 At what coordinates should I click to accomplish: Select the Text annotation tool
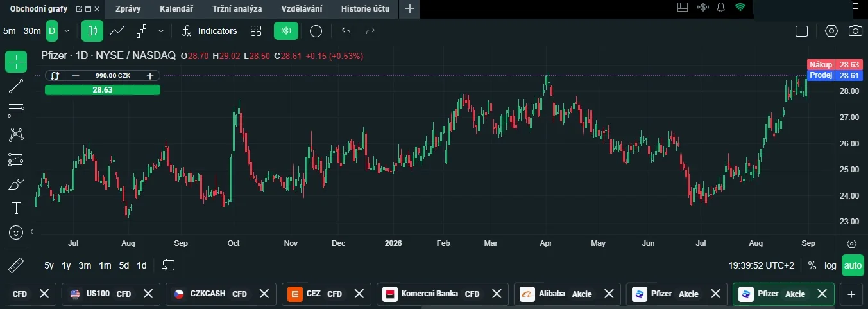(16, 208)
